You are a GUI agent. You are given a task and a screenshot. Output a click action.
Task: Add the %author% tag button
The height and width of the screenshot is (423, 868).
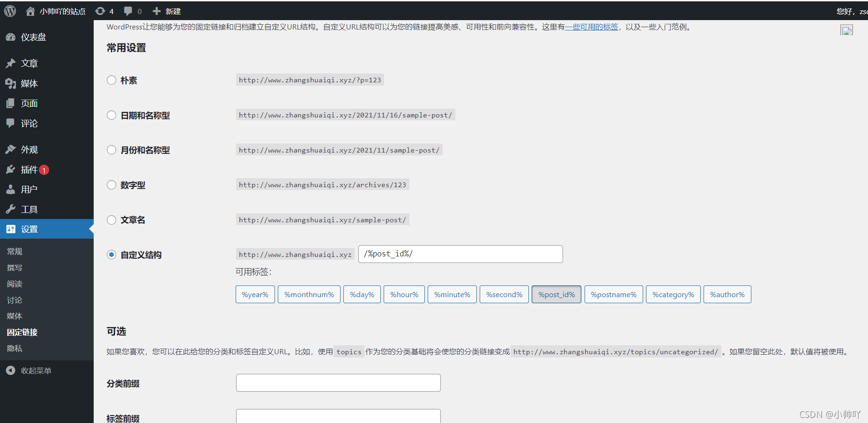point(727,294)
